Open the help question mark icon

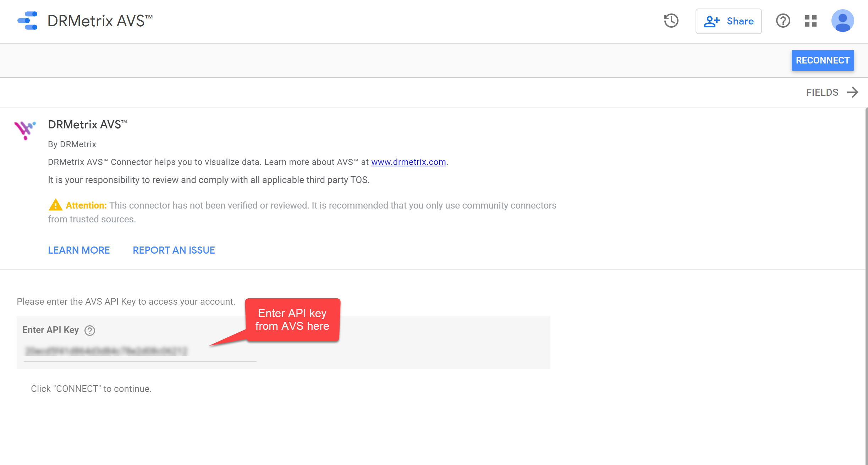(x=783, y=21)
